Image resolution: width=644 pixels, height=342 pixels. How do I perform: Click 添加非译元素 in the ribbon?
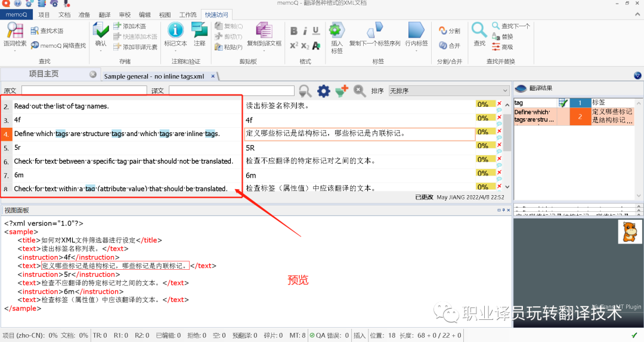pos(135,47)
